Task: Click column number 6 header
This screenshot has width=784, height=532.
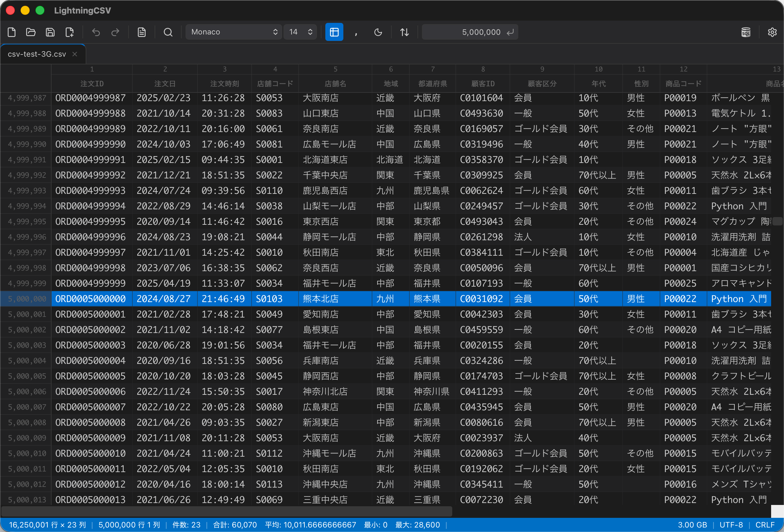Action: tap(391, 69)
